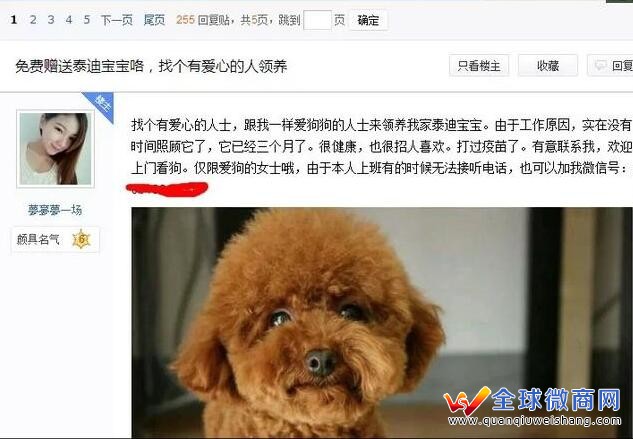This screenshot has height=439, width=633.
Task: Click the level 6 gold badge icon
Action: pyautogui.click(x=81, y=239)
